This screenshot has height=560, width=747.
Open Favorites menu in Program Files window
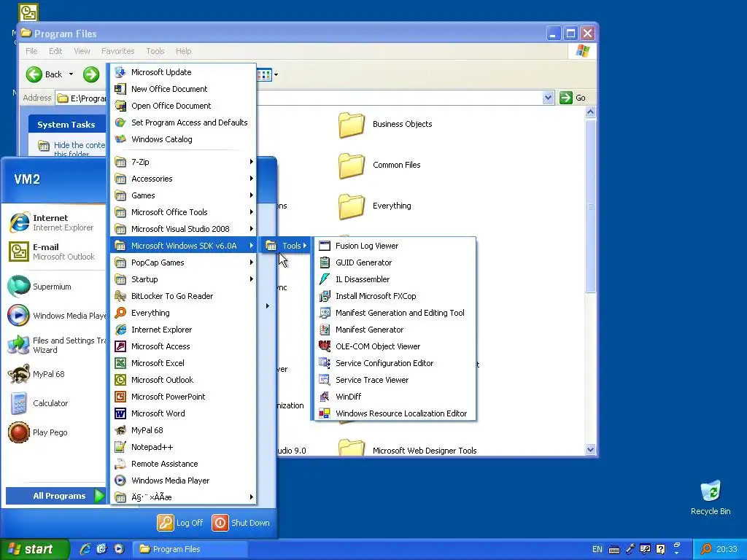click(x=117, y=51)
